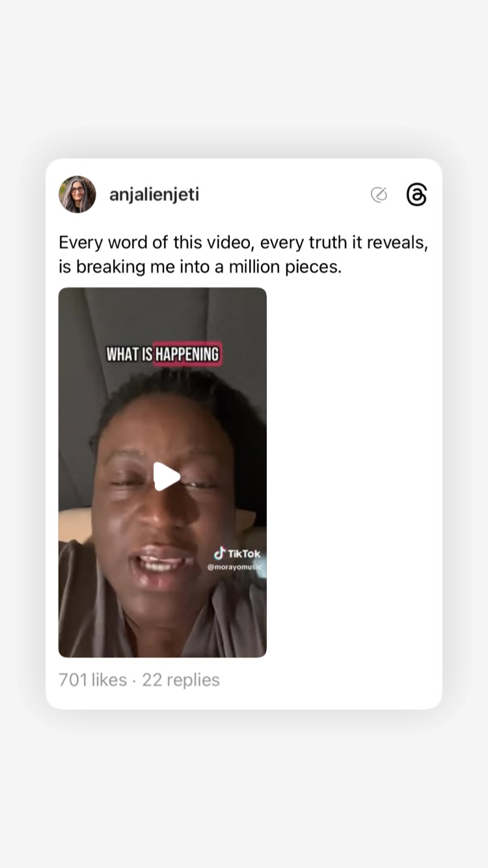Open the Threads logo icon
Image resolution: width=488 pixels, height=868 pixels.
point(416,195)
